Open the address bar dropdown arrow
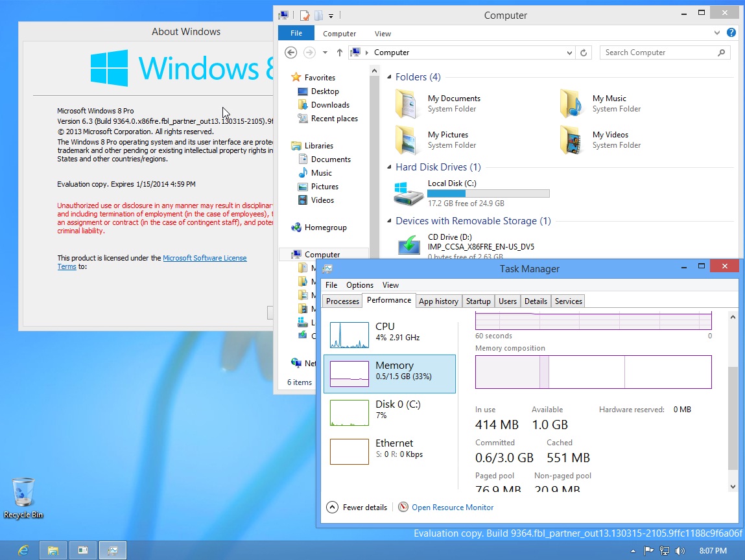This screenshot has height=560, width=745. pyautogui.click(x=569, y=52)
